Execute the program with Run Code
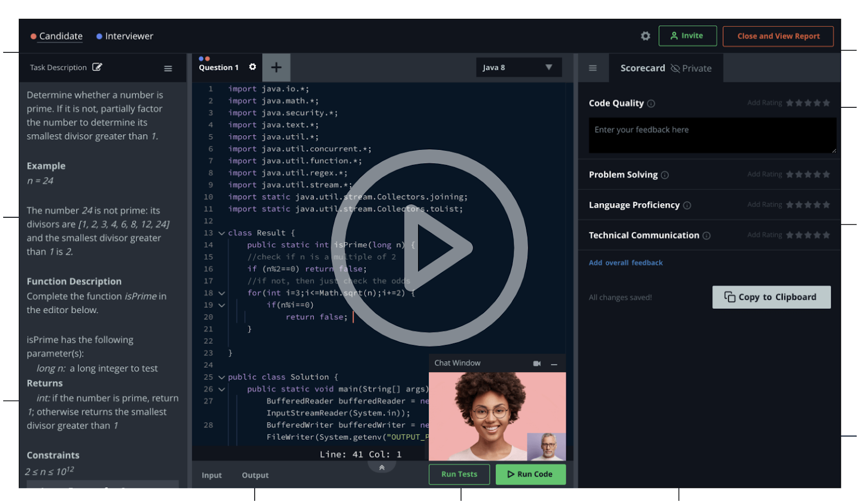The image size is (863, 504). [531, 474]
